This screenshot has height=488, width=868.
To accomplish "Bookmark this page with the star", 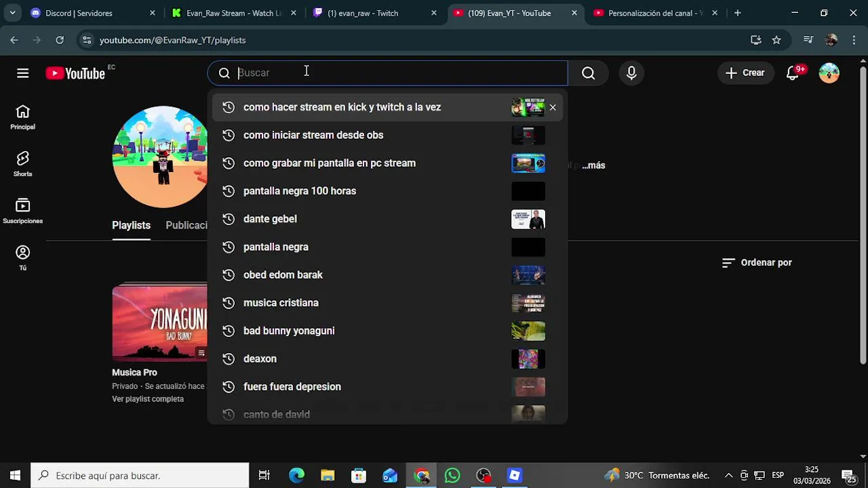I will click(776, 40).
